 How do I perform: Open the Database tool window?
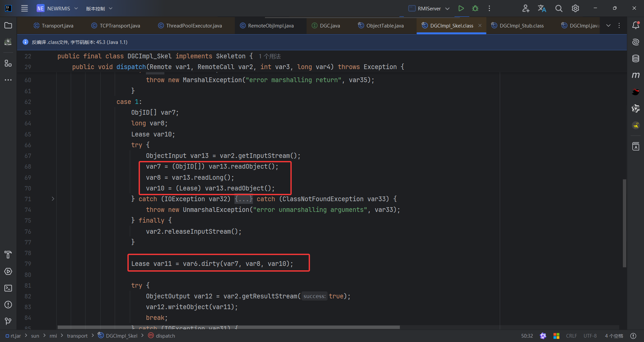point(636,59)
